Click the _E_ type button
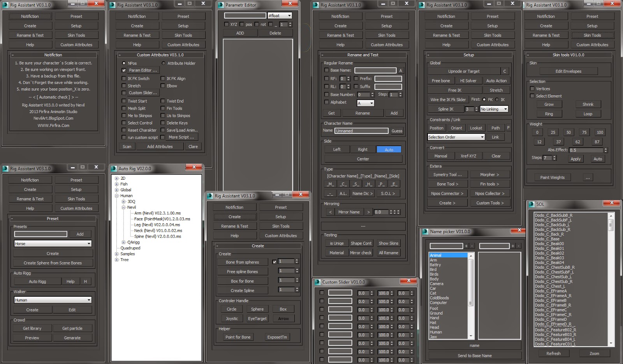 click(x=394, y=184)
